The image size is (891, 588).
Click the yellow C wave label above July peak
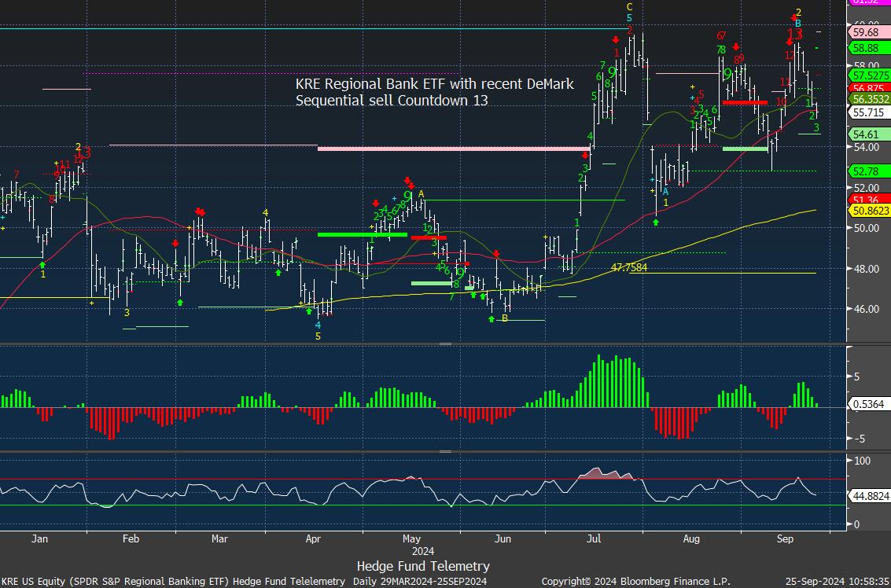coord(629,7)
